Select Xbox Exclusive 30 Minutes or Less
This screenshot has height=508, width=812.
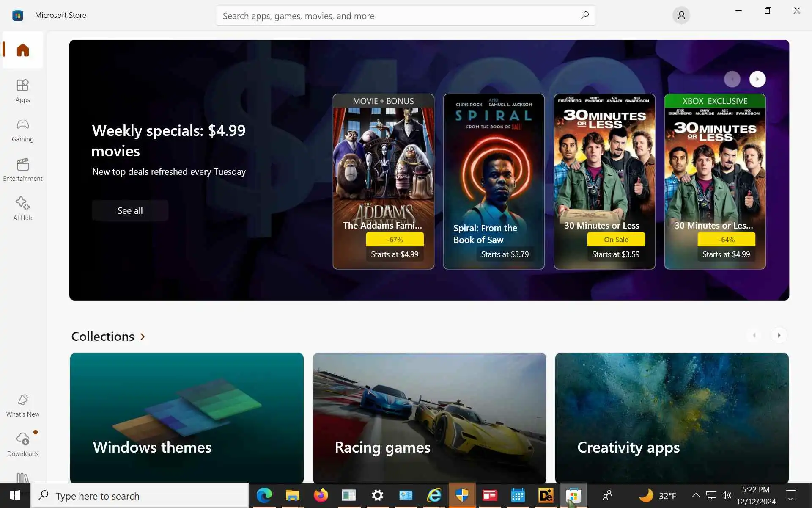(x=715, y=181)
